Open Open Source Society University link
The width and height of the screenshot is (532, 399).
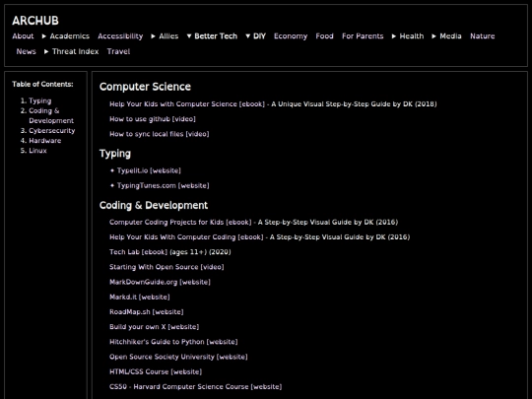[178, 357]
